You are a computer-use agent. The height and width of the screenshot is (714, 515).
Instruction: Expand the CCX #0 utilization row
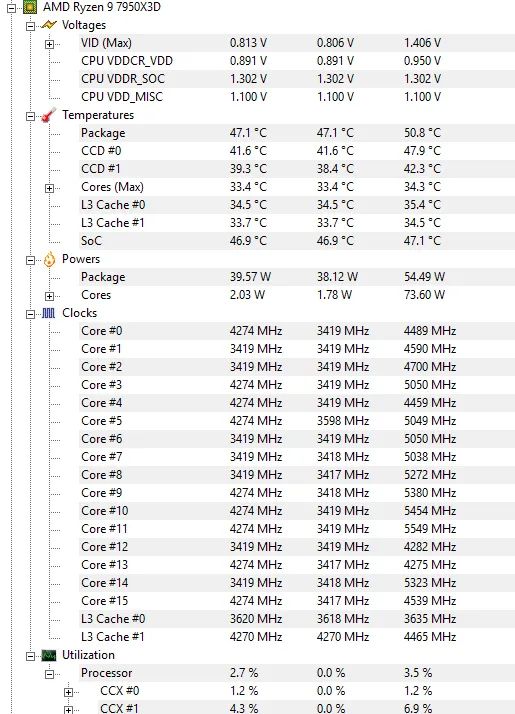coord(68,692)
